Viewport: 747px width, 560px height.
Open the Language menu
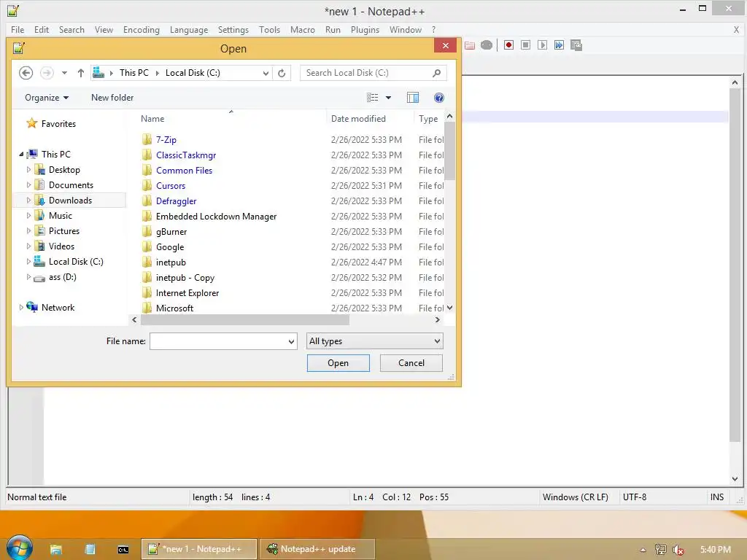pyautogui.click(x=189, y=29)
